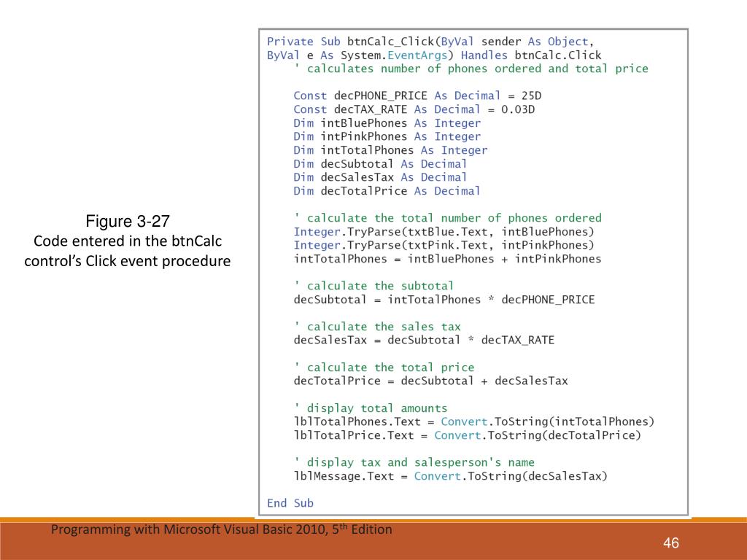The image size is (747, 560).
Task: Click 'Dim intPinkPhones As Integer' line
Action: [x=387, y=136]
